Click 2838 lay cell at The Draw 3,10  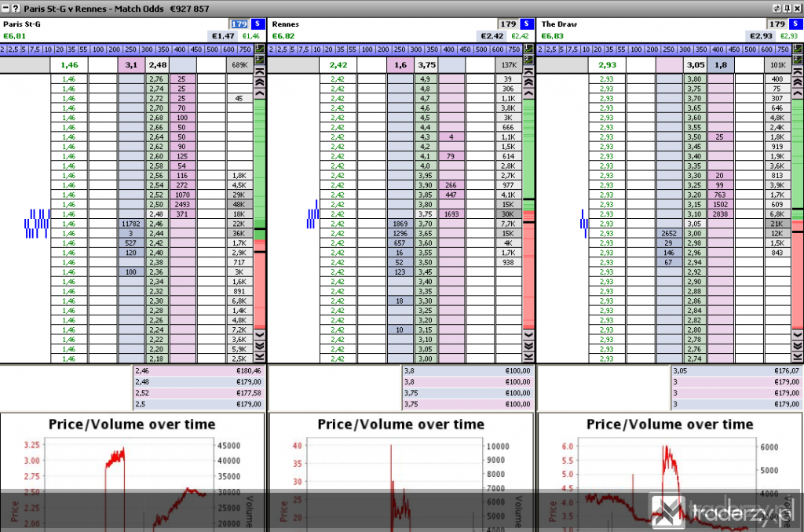click(721, 213)
